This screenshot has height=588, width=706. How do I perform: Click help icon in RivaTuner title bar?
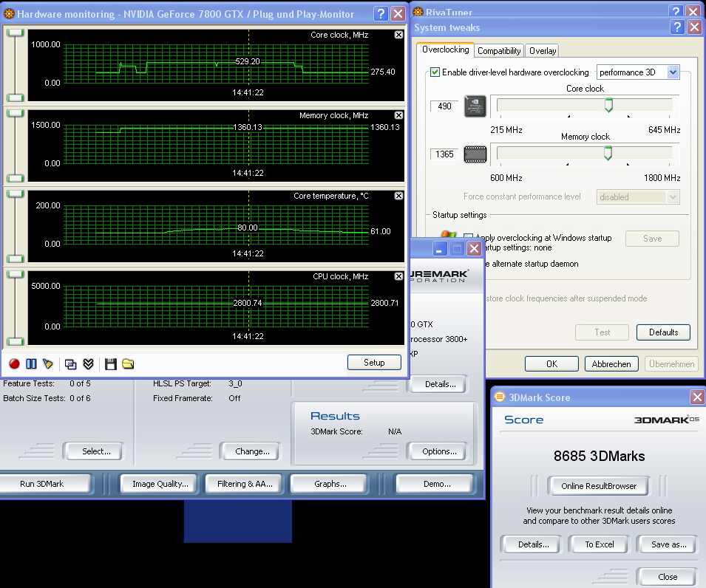676,11
